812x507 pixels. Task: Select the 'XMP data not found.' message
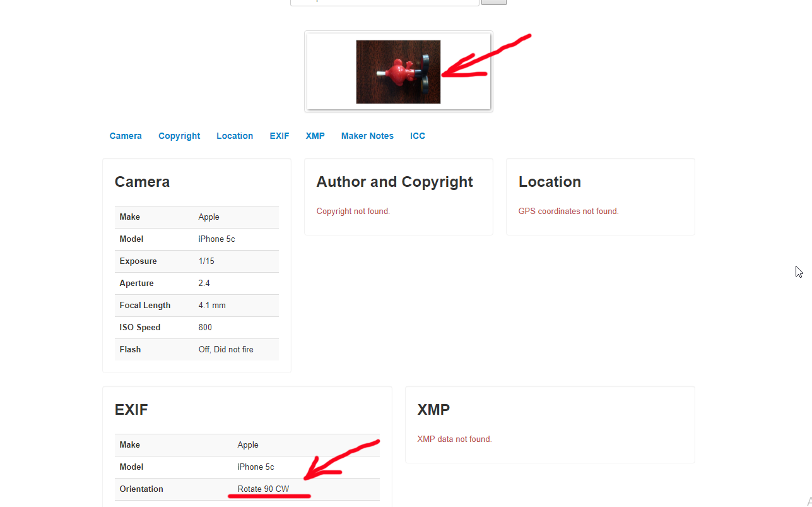(454, 439)
